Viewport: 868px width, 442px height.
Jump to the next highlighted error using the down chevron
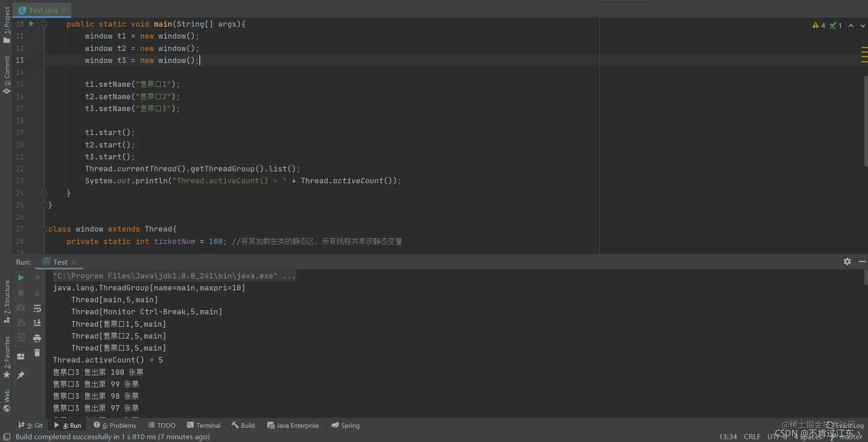863,26
